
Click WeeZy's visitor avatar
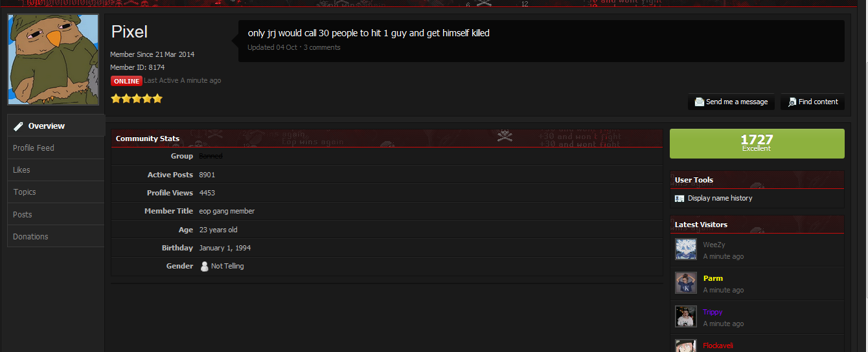click(686, 249)
